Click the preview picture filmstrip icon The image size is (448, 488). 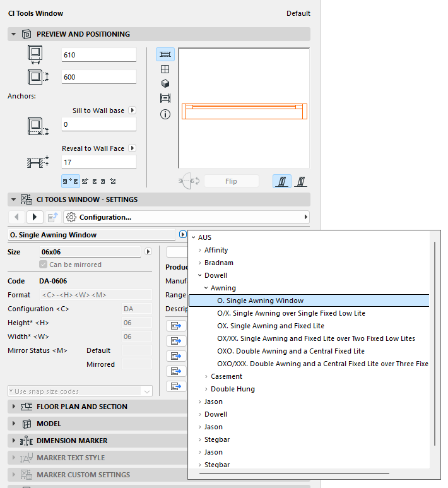165,98
